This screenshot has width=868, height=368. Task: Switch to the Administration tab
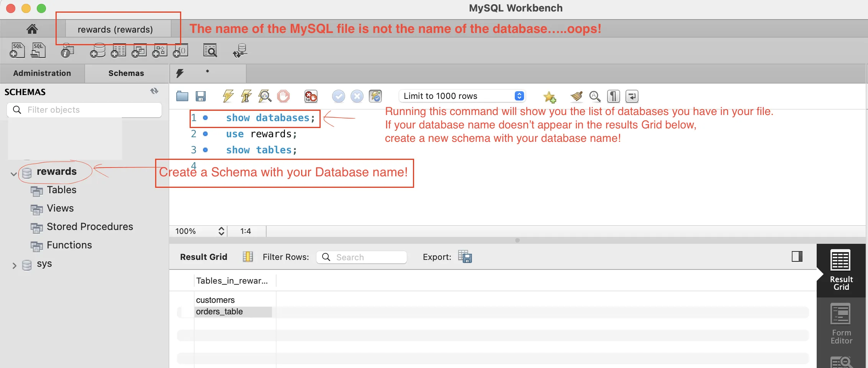pyautogui.click(x=42, y=73)
